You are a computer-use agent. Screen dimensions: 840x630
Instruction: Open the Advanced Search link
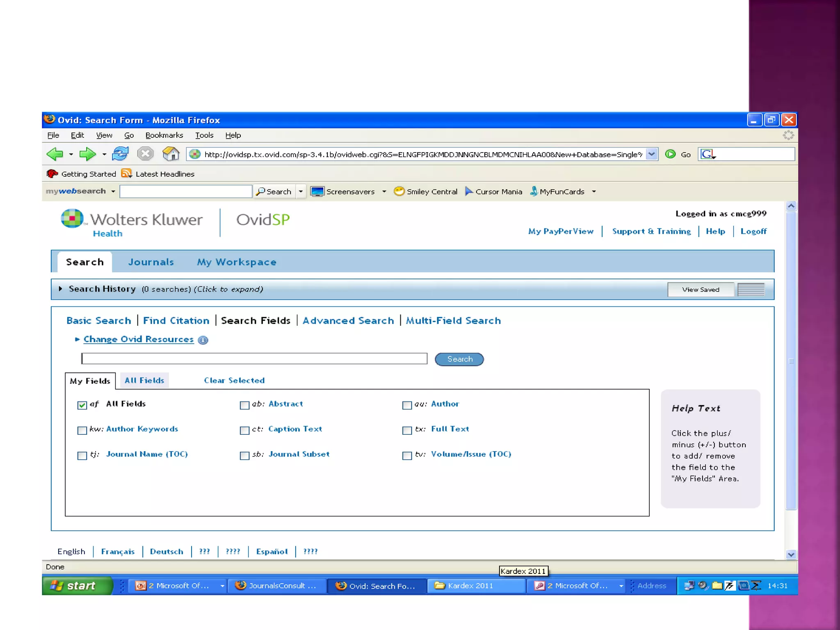[348, 321]
